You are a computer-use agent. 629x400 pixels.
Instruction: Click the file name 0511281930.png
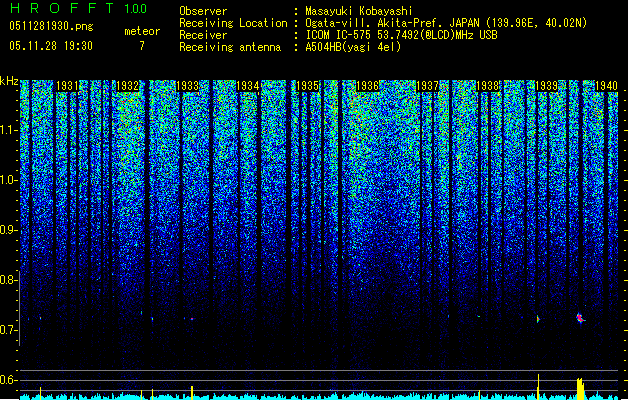[x=51, y=27]
